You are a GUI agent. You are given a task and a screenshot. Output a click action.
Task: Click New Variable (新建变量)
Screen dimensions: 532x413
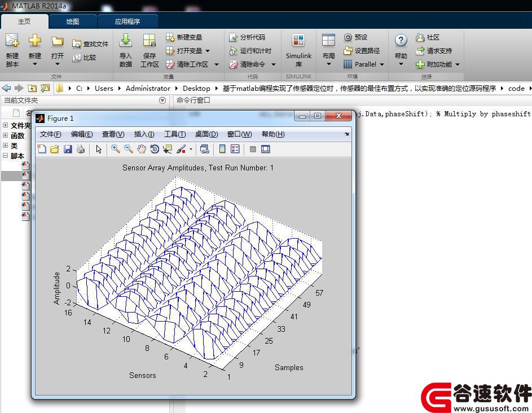tap(184, 37)
